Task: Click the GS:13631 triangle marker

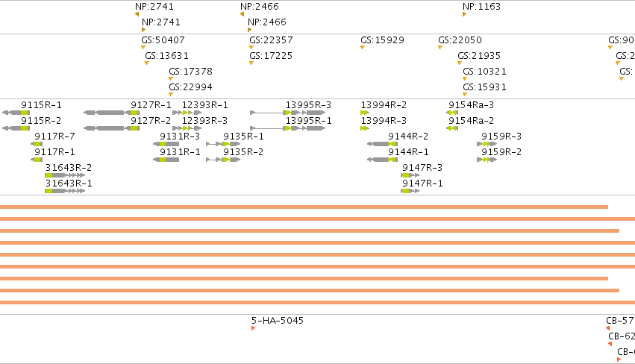Action: 147,63
